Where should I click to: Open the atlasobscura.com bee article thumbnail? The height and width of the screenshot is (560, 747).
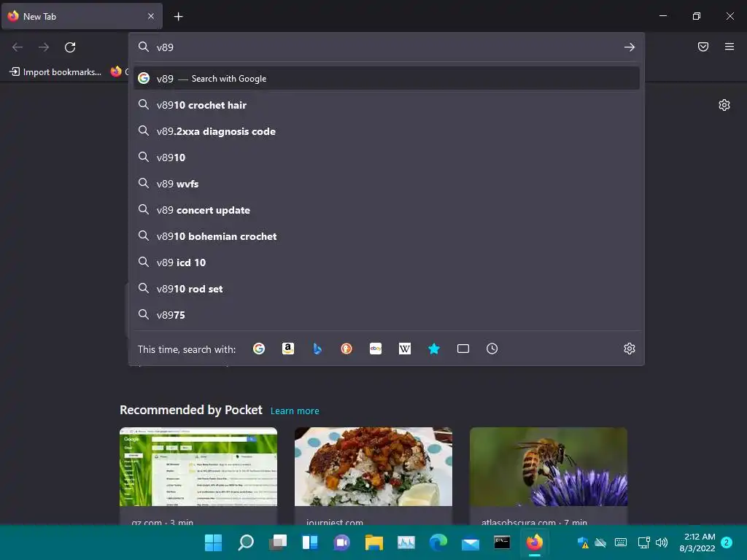pyautogui.click(x=549, y=467)
